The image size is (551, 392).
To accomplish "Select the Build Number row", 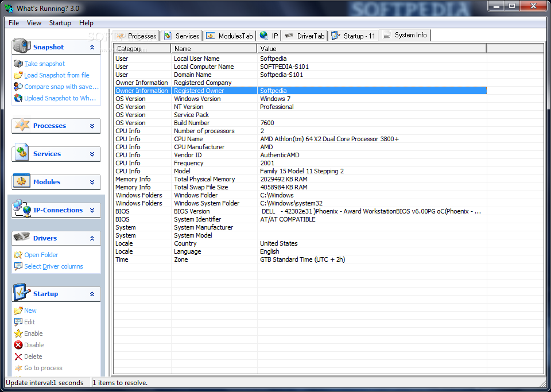I will click(300, 123).
